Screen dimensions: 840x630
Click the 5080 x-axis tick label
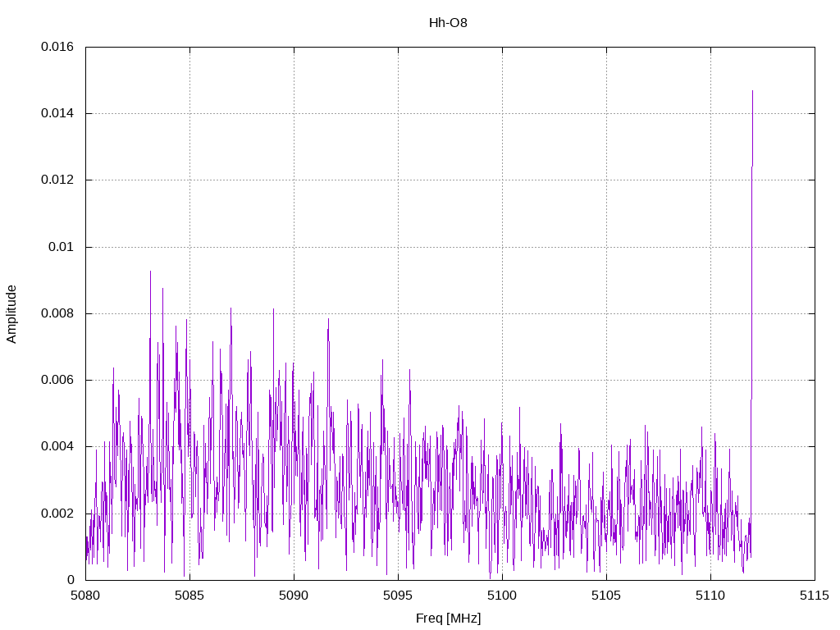click(85, 596)
